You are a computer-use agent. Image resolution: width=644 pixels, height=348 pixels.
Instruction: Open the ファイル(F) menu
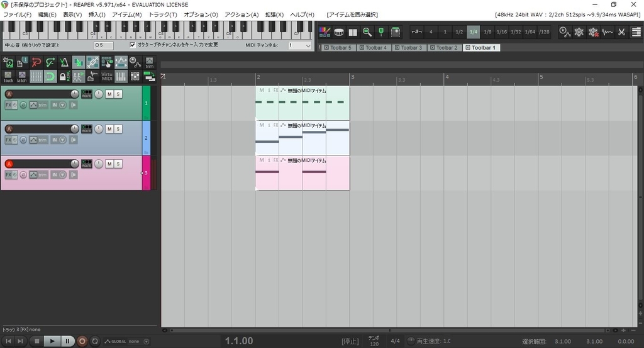coord(17,14)
